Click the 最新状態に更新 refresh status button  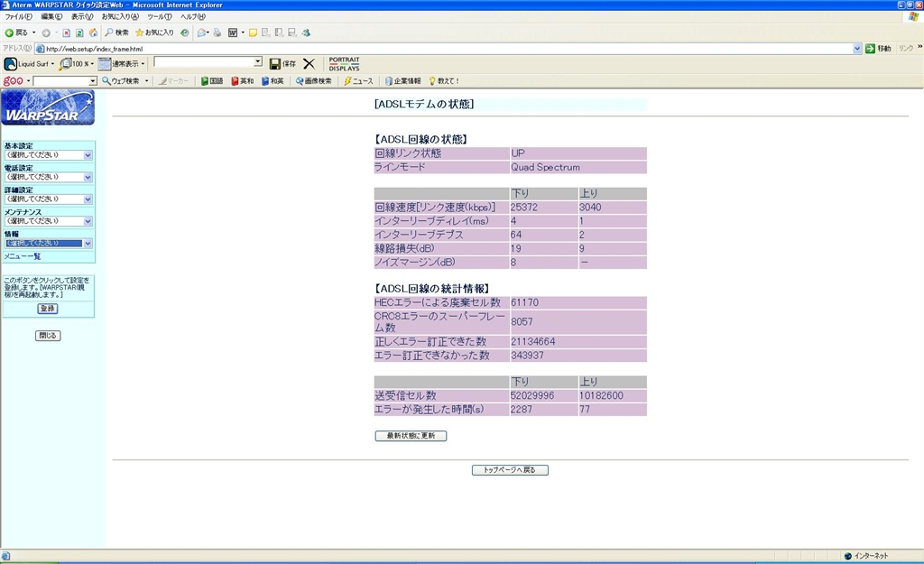click(x=411, y=436)
